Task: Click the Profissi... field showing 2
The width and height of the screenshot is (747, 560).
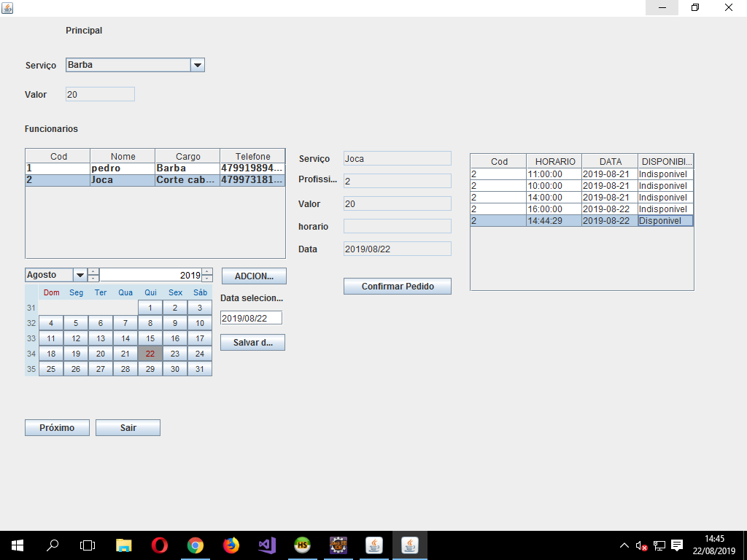Action: pos(398,181)
